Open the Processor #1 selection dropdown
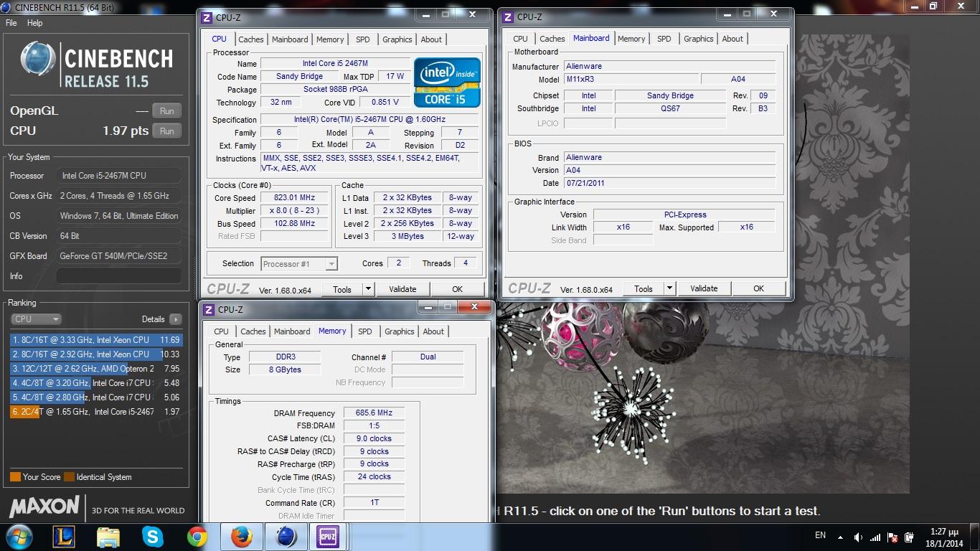The image size is (980, 551). (299, 264)
